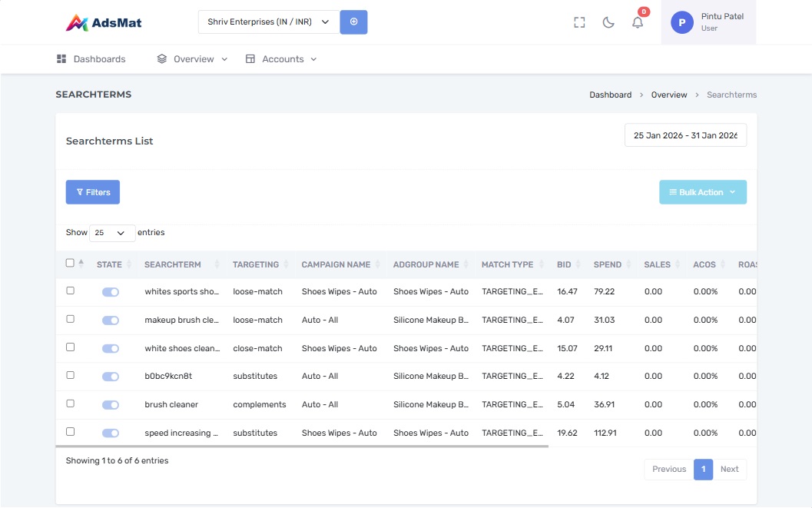
Task: Click the blue add account plus icon
Action: pyautogui.click(x=353, y=22)
